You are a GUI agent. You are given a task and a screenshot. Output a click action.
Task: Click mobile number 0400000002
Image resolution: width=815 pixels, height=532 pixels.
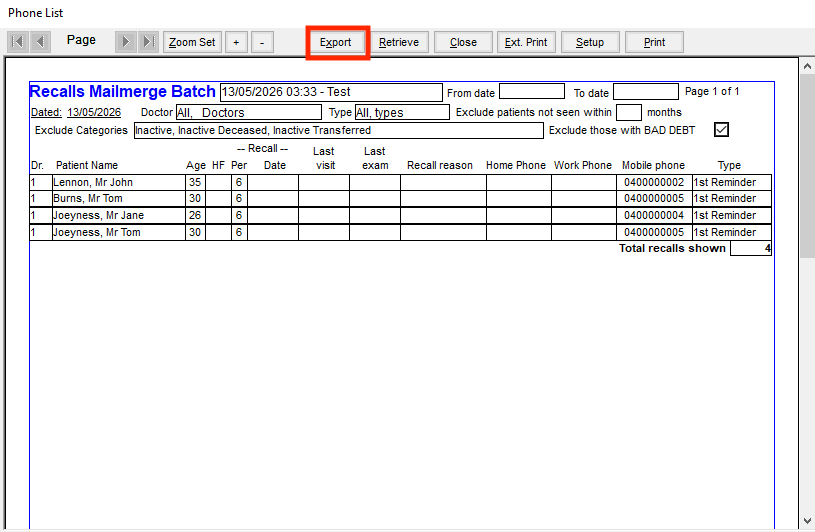point(654,182)
